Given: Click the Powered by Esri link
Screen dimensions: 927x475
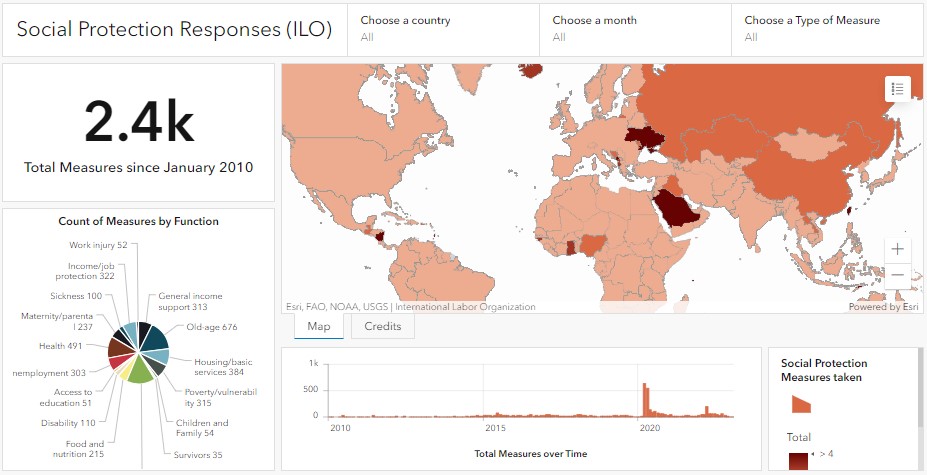Looking at the screenshot, I should (x=883, y=307).
